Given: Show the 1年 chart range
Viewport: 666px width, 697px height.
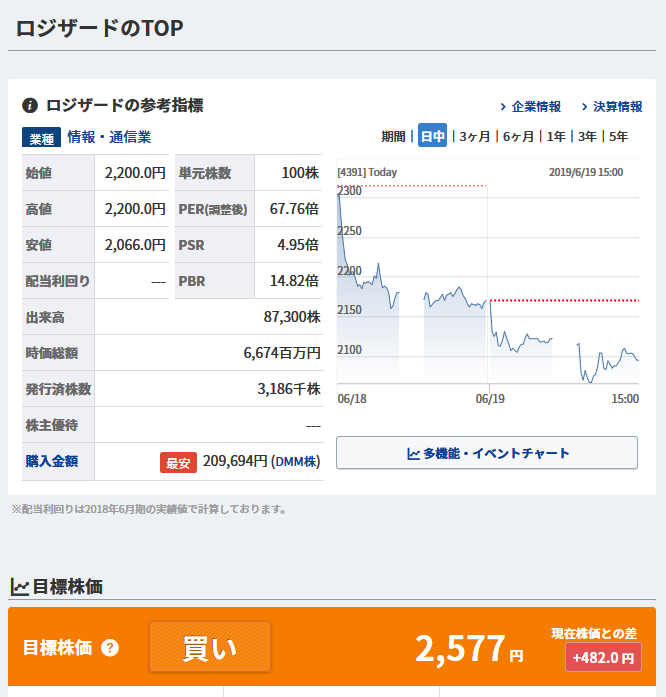Looking at the screenshot, I should tap(556, 137).
